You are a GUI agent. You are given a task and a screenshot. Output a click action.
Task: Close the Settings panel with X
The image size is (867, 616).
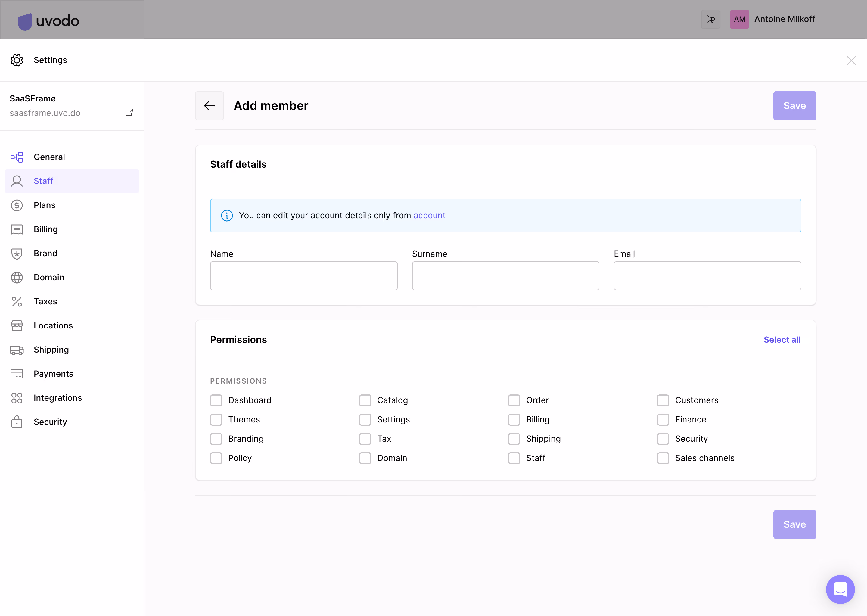tap(851, 60)
